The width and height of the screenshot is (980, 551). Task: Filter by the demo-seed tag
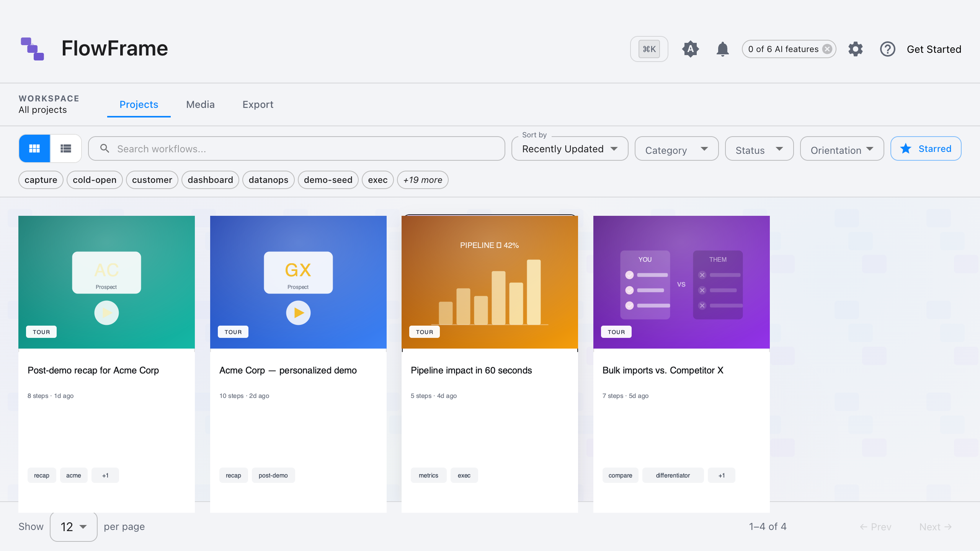(x=328, y=180)
